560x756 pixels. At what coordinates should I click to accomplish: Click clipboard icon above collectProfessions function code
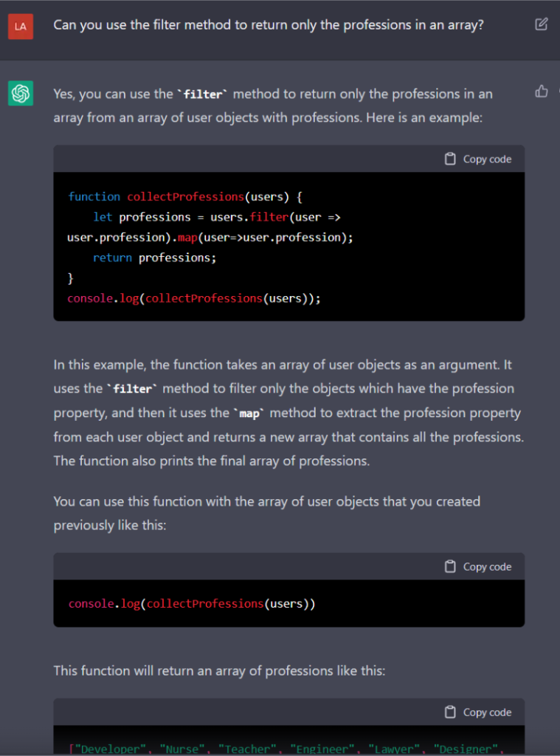(450, 159)
